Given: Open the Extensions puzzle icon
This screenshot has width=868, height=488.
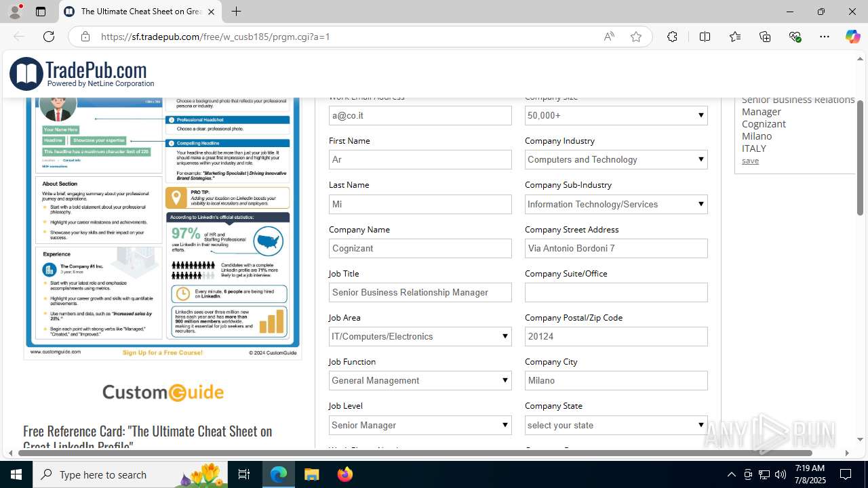Looking at the screenshot, I should point(672,37).
